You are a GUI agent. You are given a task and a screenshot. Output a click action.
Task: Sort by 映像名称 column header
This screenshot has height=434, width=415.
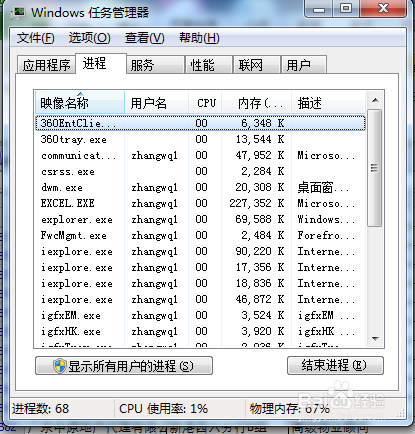80,103
